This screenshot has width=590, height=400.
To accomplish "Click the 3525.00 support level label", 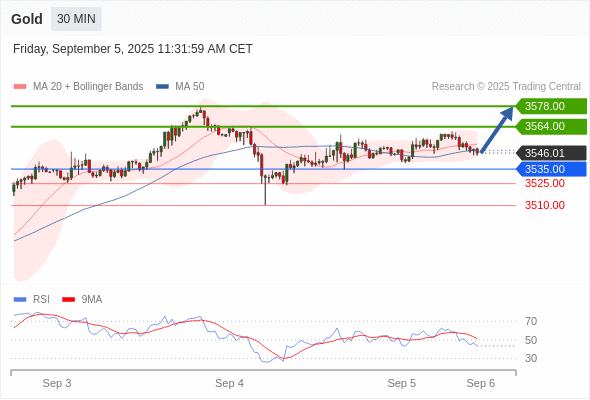I will (x=545, y=184).
